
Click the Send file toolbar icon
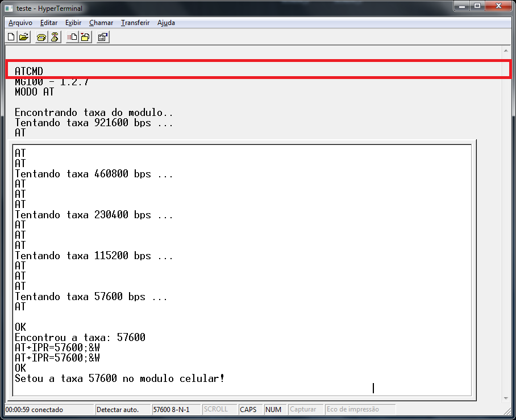pyautogui.click(x=72, y=37)
